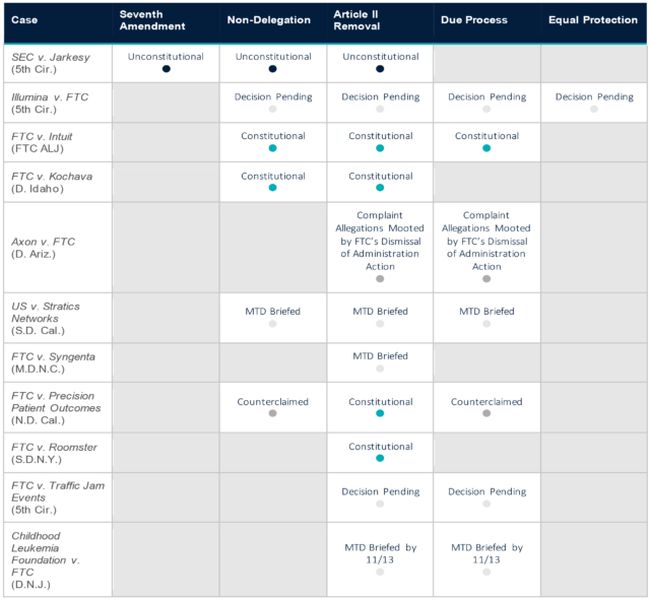This screenshot has width=650, height=601.
Task: Click the Equal Protection column header
Action: click(x=592, y=20)
